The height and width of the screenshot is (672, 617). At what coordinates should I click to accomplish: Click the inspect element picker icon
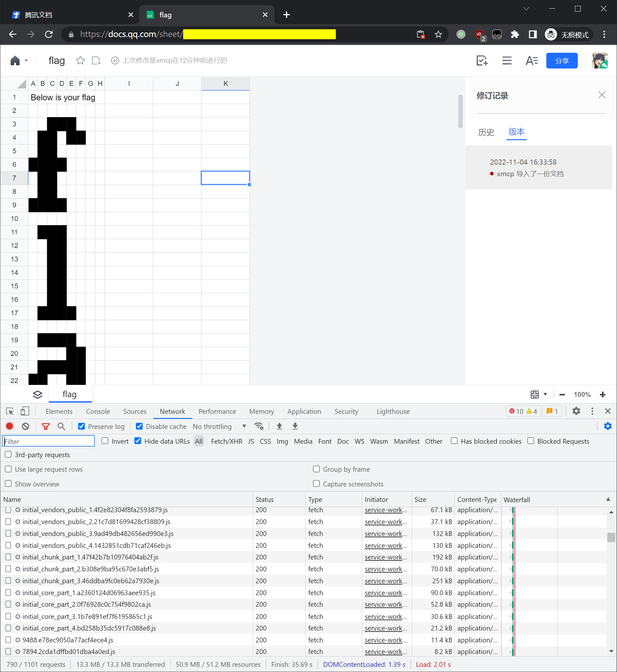(x=10, y=411)
